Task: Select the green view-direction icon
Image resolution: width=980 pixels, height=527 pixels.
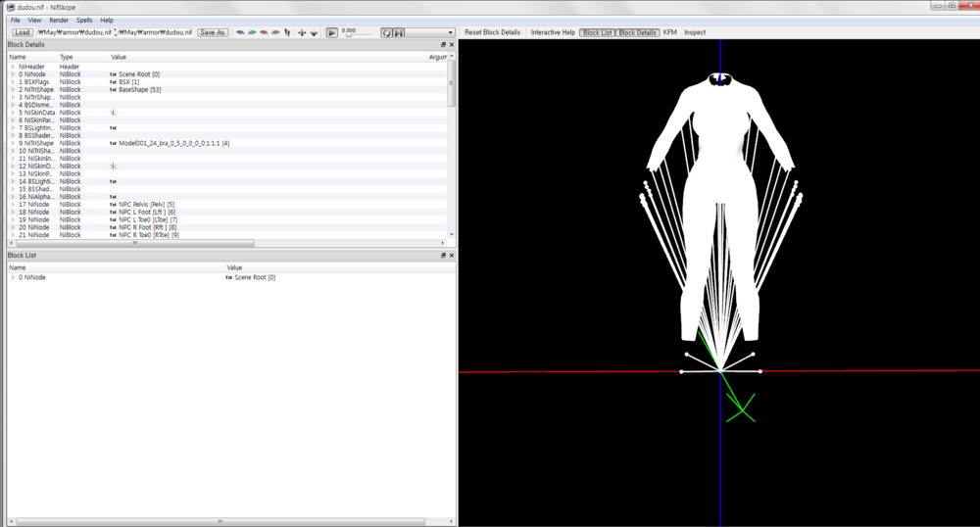Action: click(x=252, y=32)
